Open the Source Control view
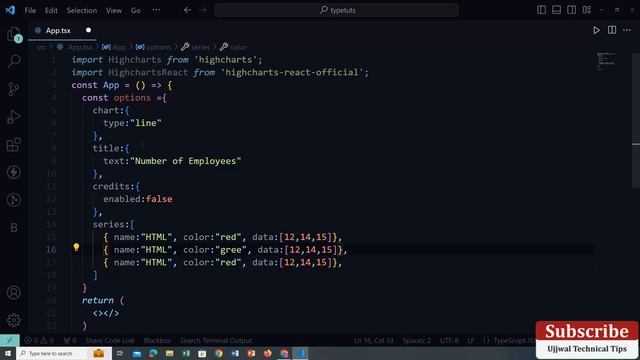 pos(13,89)
